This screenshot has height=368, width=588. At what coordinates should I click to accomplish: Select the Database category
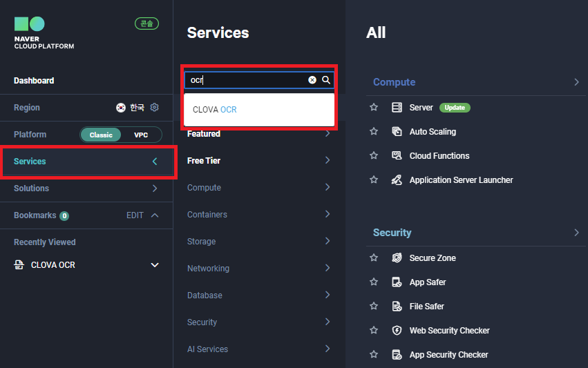pos(205,296)
